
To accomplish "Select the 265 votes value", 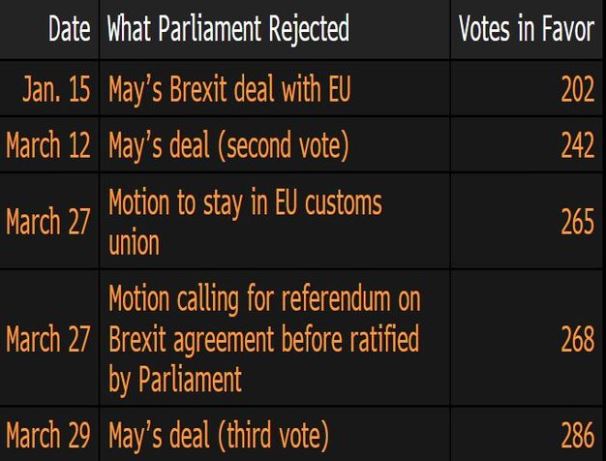I will coord(577,222).
